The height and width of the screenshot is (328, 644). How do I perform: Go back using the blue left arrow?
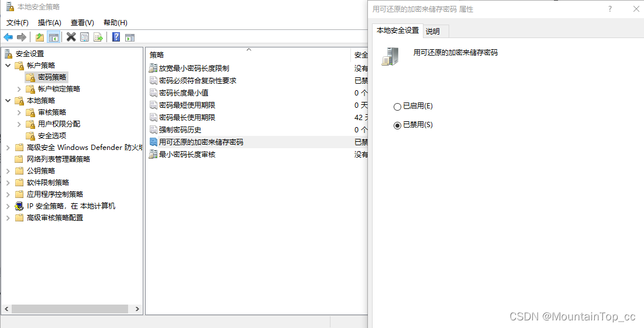[8, 37]
